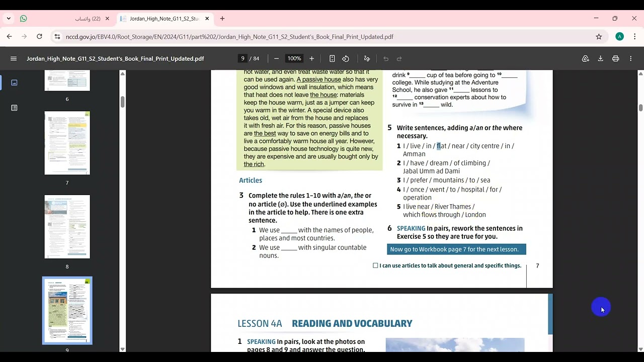Activate the PDF draw/annotate tool

(367, 59)
